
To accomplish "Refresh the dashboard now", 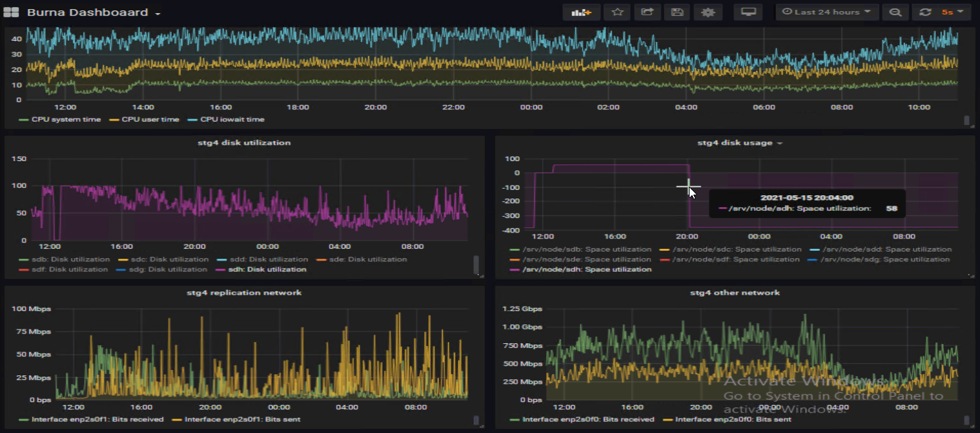I will click(x=925, y=12).
